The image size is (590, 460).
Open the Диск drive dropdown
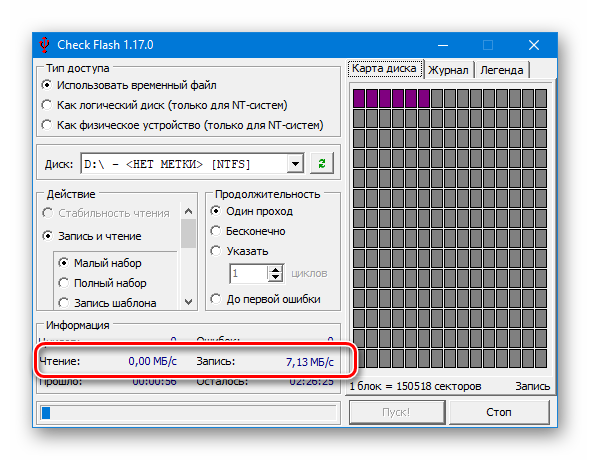pyautogui.click(x=295, y=164)
